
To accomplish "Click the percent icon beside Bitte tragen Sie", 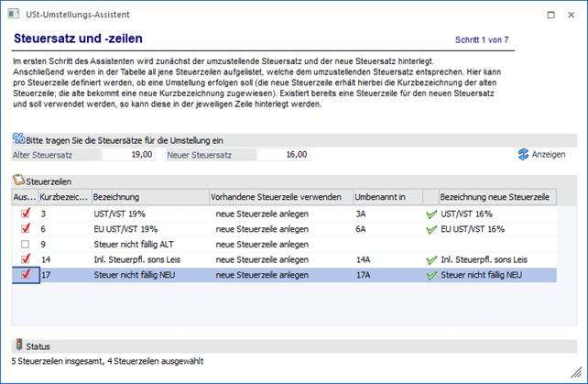I will coord(18,139).
